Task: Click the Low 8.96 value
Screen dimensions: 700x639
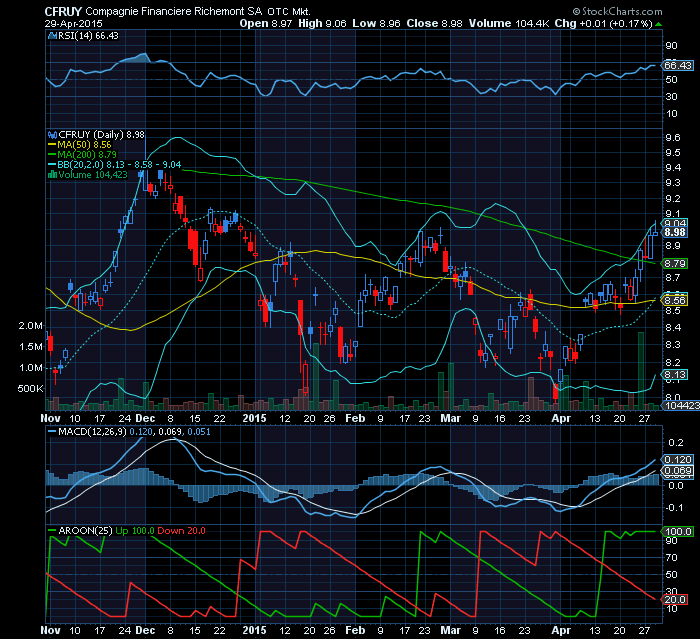Action: point(376,24)
